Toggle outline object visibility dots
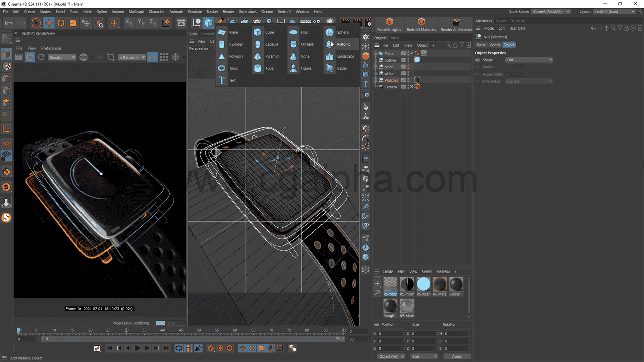The image size is (644, 362). (408, 60)
